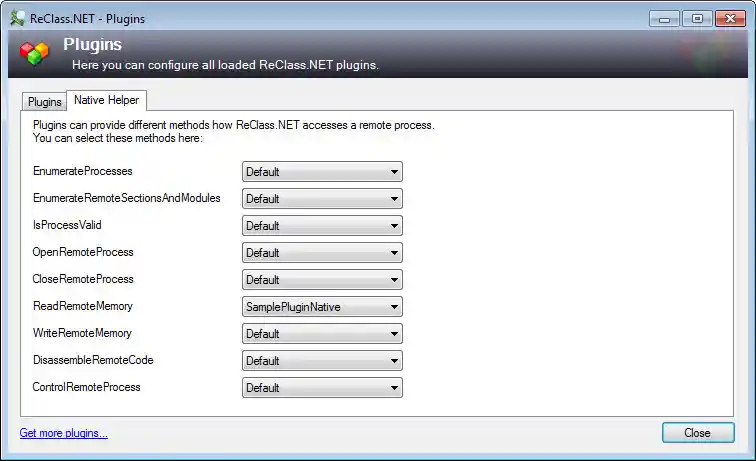This screenshot has width=756, height=461.
Task: Click the colored cubes Plugins icon
Action: 34,53
